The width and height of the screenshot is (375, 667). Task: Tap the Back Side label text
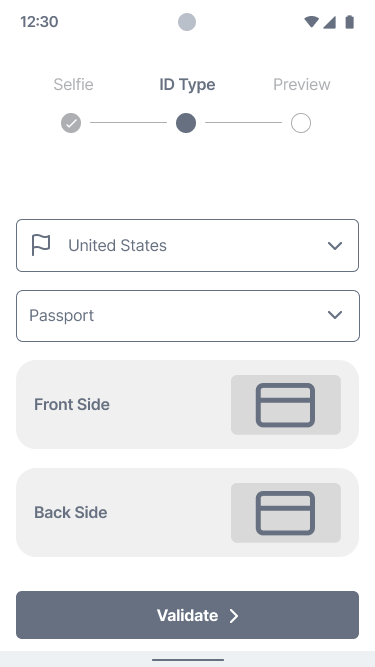pos(71,513)
